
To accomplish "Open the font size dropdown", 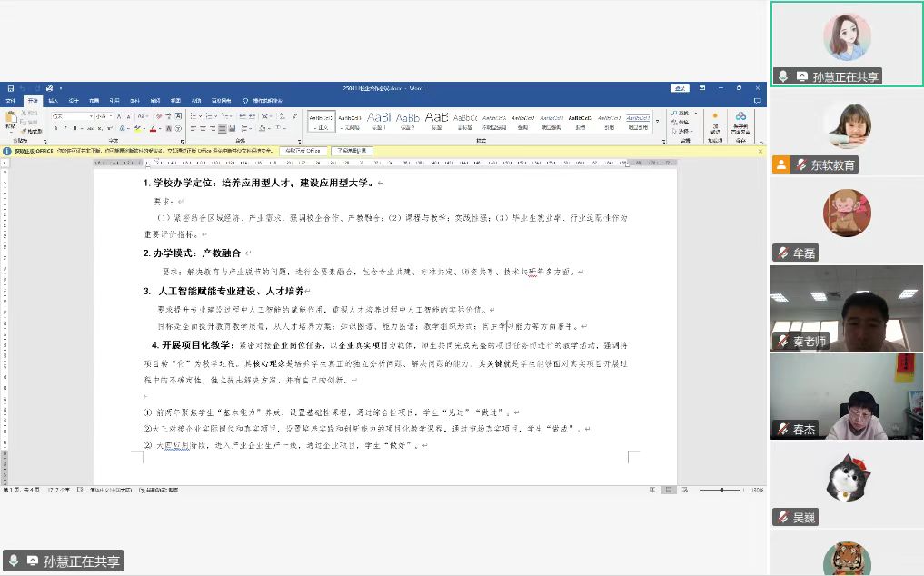I will [x=113, y=116].
